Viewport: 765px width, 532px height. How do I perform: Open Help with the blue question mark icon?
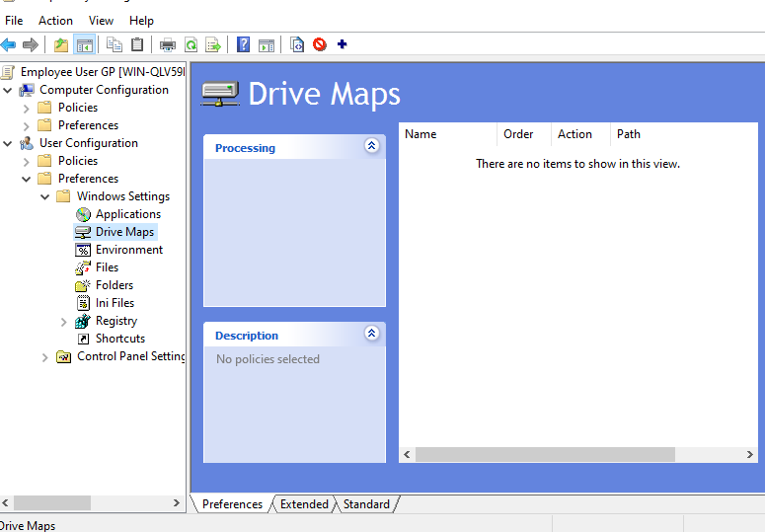click(243, 44)
